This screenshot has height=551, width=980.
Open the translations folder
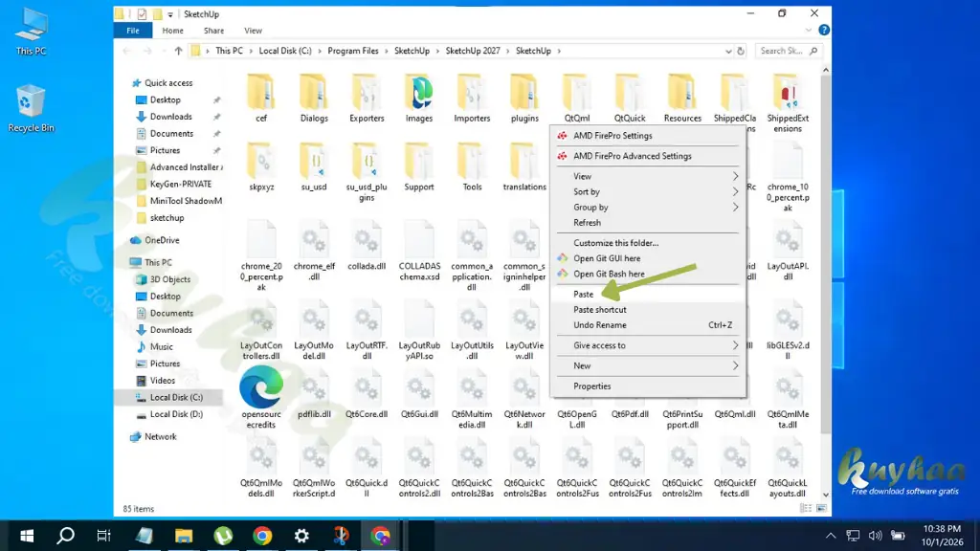[x=524, y=166]
